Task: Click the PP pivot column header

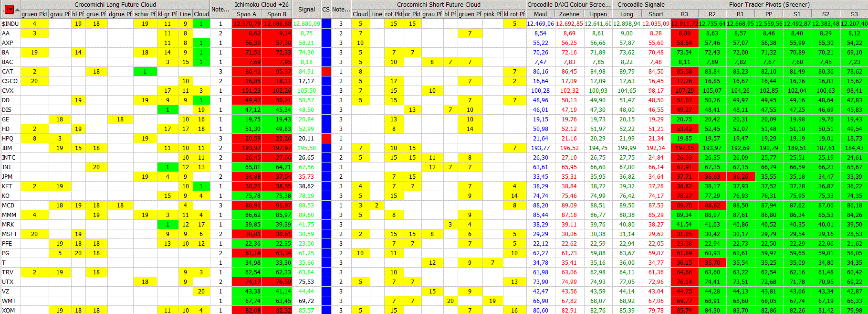Action: pos(768,14)
